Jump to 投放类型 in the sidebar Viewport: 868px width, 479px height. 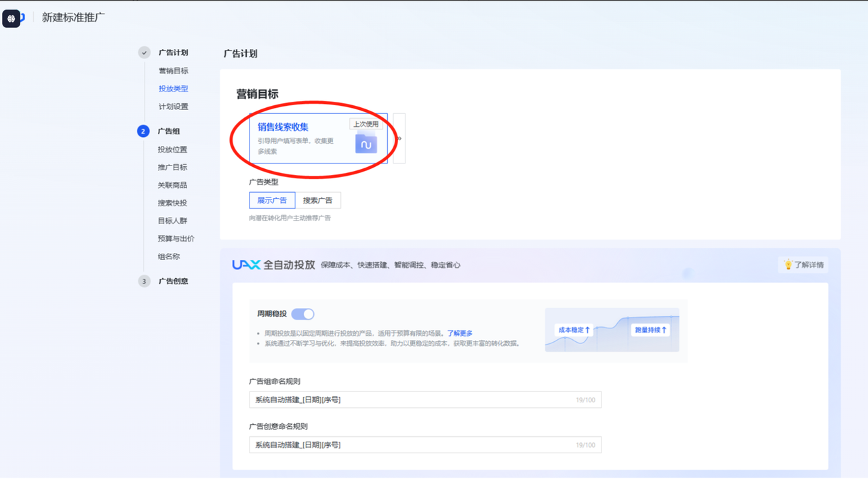point(173,89)
